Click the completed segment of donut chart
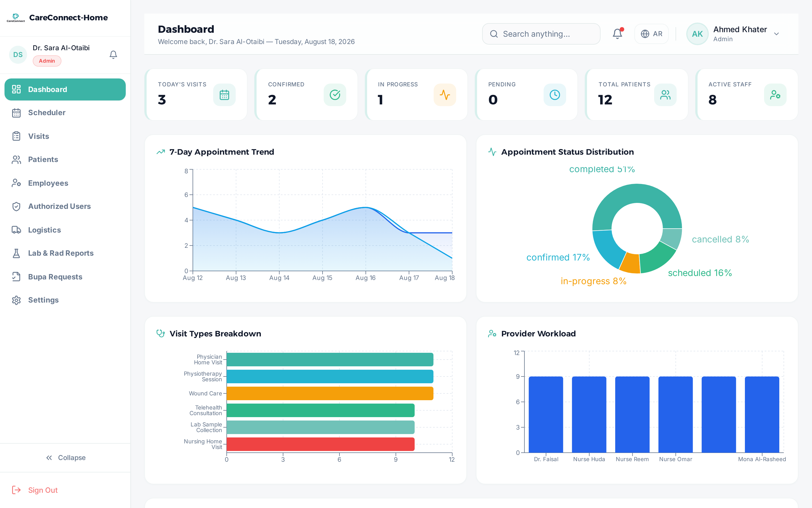The height and width of the screenshot is (508, 812). coord(637,194)
